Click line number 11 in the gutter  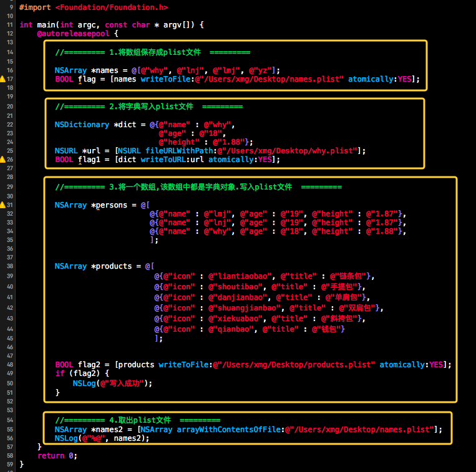coord(10,25)
